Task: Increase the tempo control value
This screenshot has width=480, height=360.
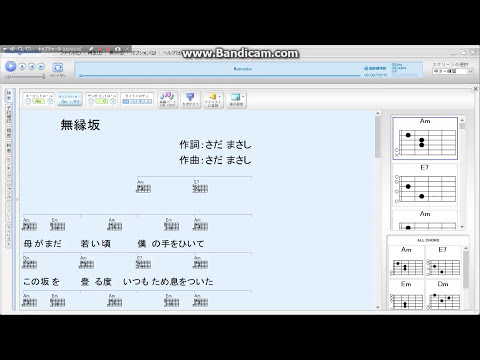Action: [113, 101]
